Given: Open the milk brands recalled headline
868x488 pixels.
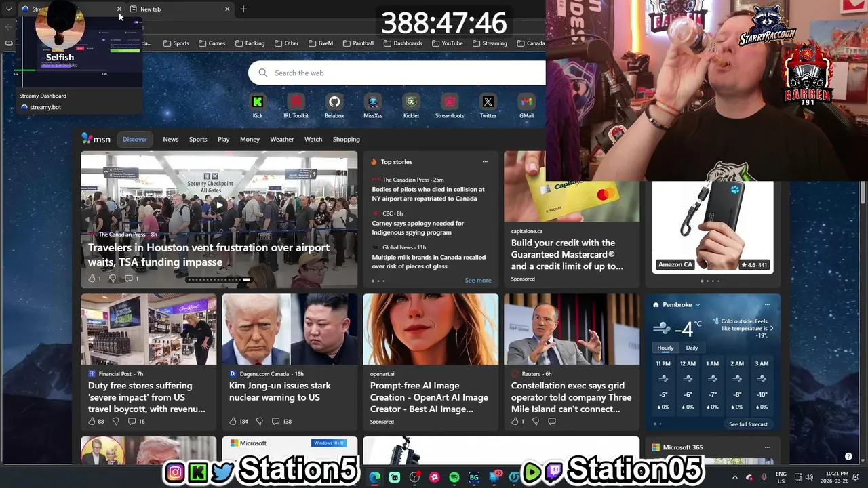Looking at the screenshot, I should coord(429,262).
